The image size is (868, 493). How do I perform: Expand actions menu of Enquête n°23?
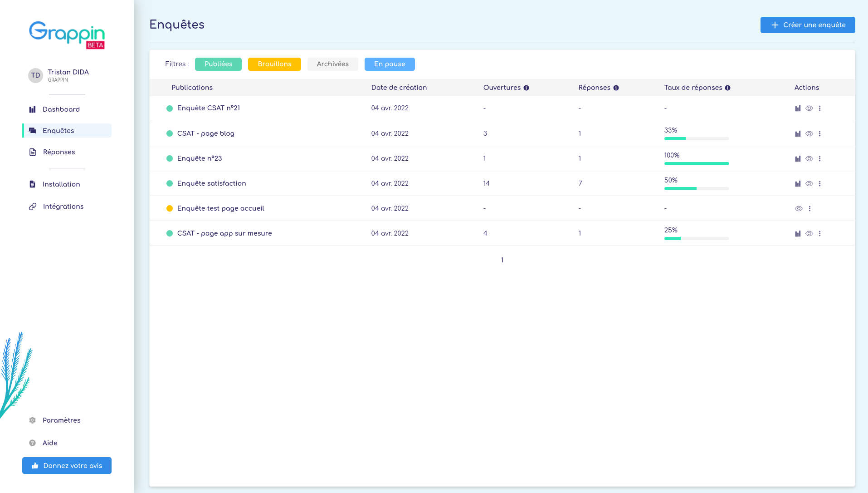[x=819, y=159]
